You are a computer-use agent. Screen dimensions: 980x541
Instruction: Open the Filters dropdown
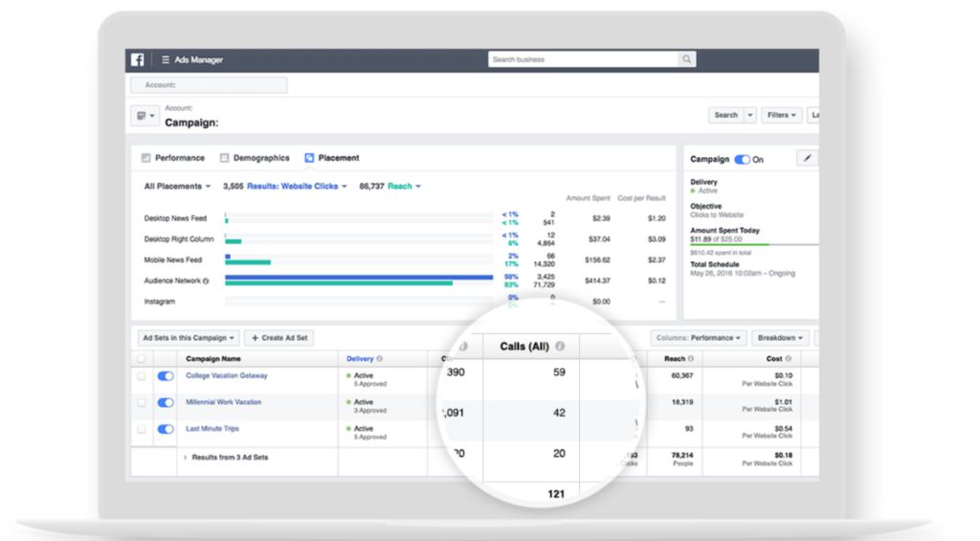781,115
